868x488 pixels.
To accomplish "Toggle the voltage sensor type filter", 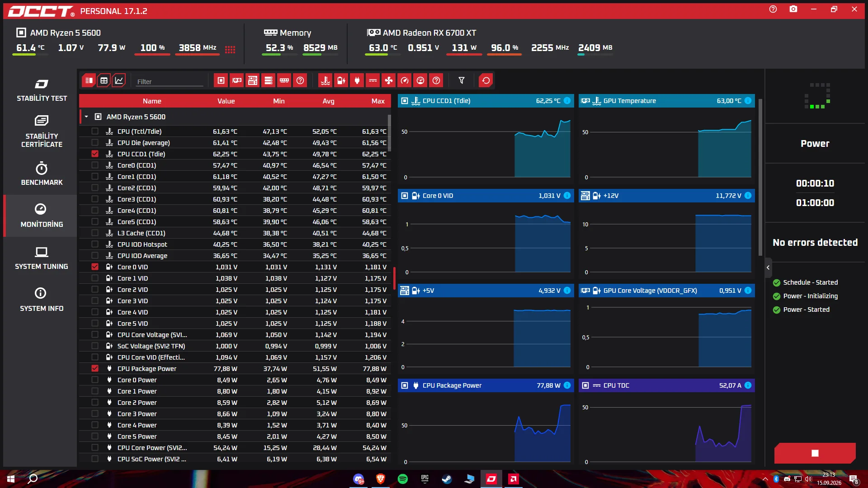I will (x=341, y=80).
